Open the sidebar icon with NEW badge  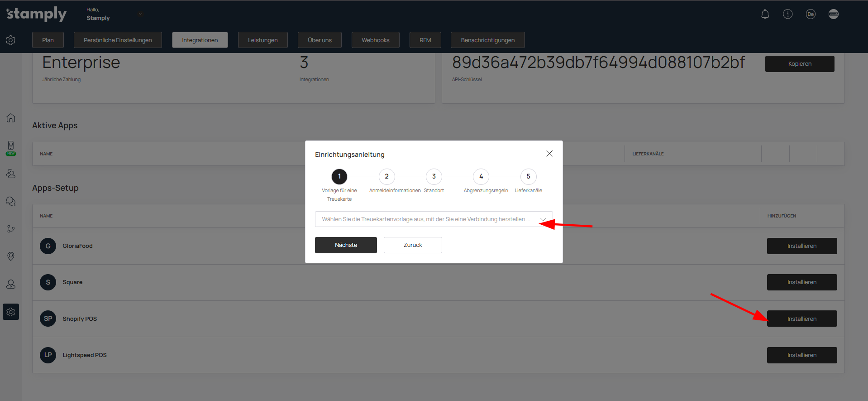coord(11,147)
